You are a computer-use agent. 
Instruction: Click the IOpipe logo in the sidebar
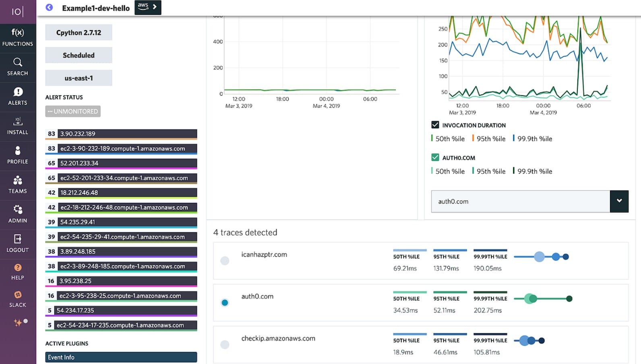click(18, 12)
